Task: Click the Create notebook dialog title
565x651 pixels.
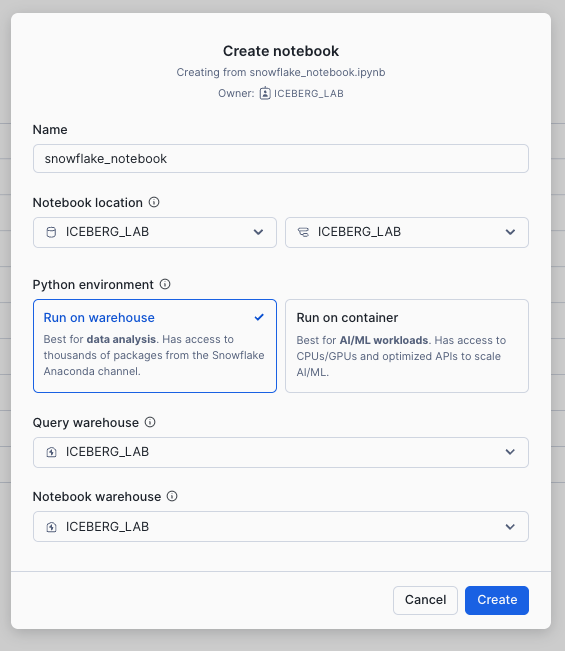Action: [281, 51]
